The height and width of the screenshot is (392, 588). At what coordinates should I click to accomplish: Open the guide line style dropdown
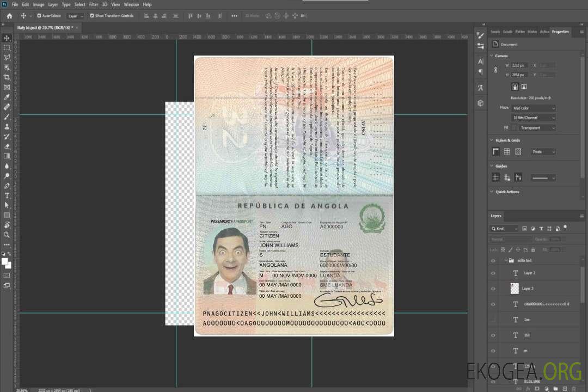[x=543, y=178]
